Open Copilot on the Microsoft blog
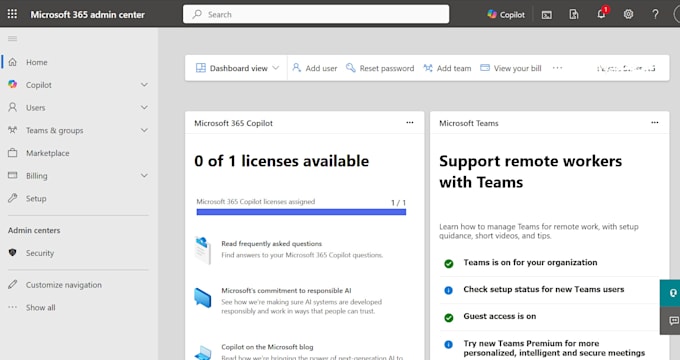 267,347
